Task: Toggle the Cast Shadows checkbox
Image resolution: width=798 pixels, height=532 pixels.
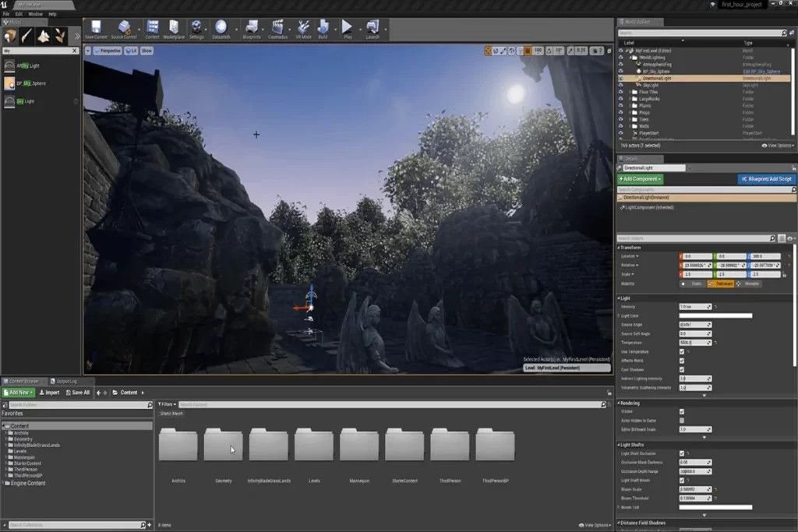Action: click(682, 369)
